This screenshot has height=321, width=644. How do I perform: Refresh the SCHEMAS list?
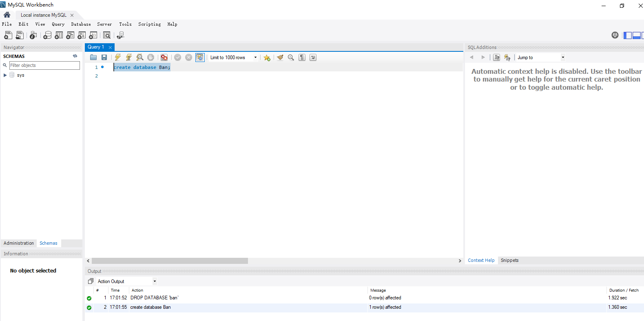[x=75, y=56]
